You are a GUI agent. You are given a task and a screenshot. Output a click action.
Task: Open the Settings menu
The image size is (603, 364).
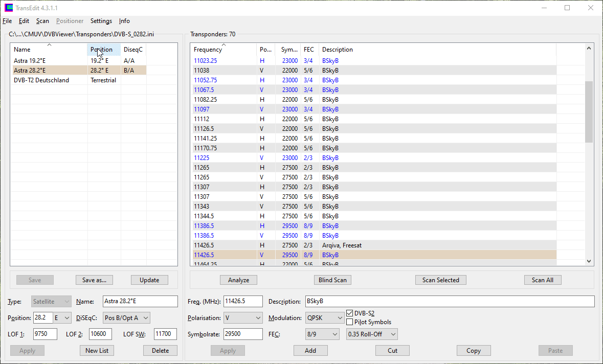pos(101,21)
